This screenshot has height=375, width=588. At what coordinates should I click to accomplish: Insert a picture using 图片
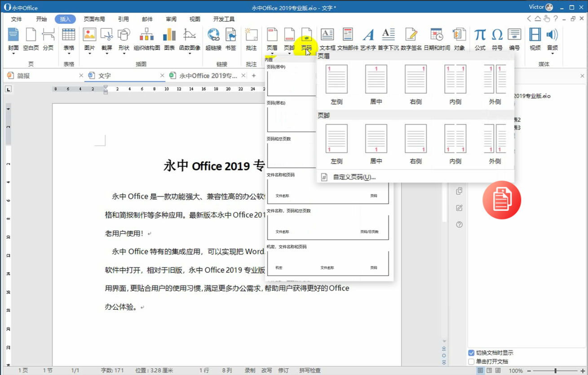click(89, 35)
